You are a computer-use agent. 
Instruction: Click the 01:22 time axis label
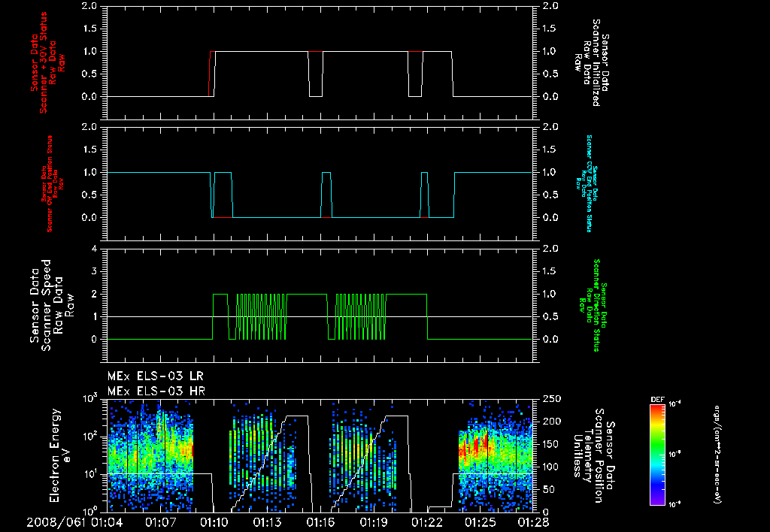(427, 522)
